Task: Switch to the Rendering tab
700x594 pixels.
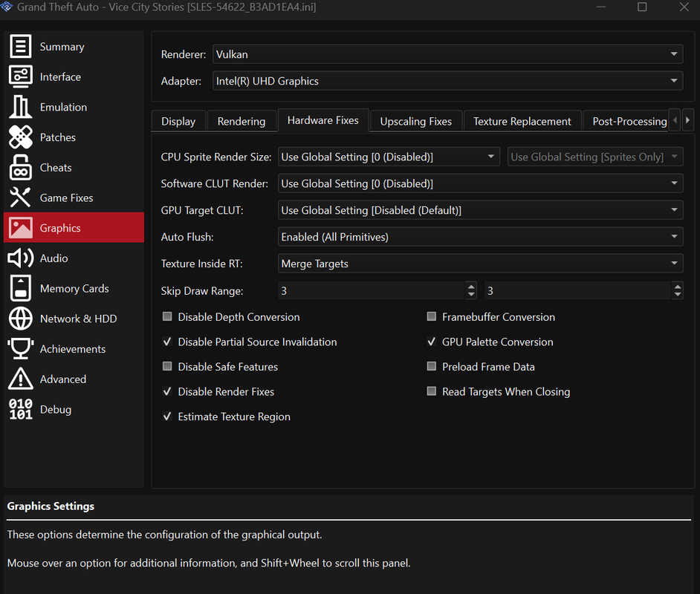Action: [x=242, y=121]
